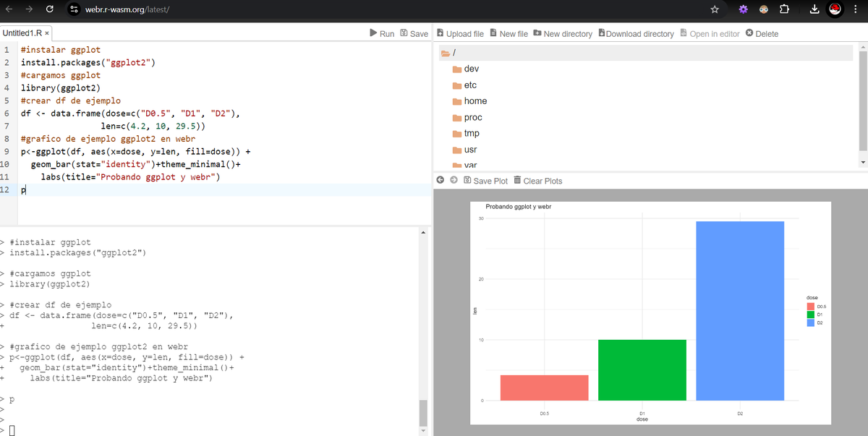Click file tree scroll up arrow

click(863, 48)
